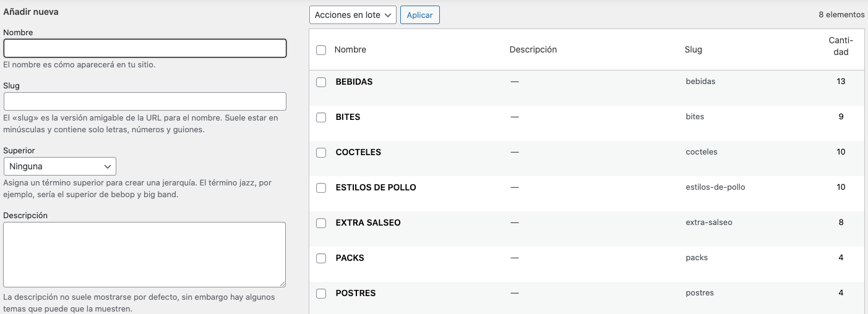868x314 pixels.
Task: Click the Descripción textarea
Action: click(x=145, y=254)
